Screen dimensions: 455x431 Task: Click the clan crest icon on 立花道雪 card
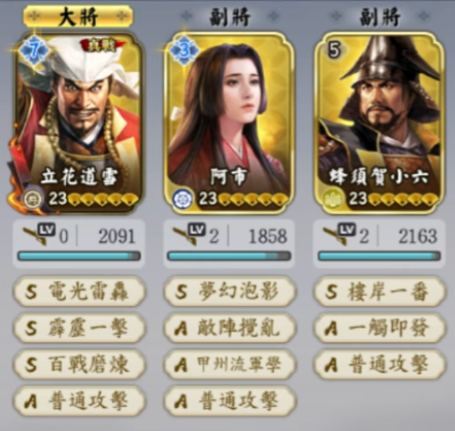click(x=33, y=199)
